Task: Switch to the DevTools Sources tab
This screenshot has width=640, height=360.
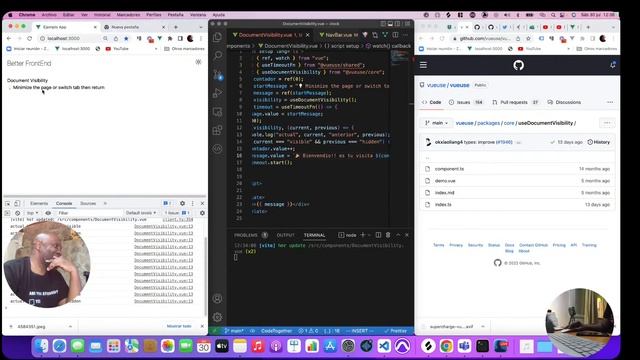Action: pos(88,203)
